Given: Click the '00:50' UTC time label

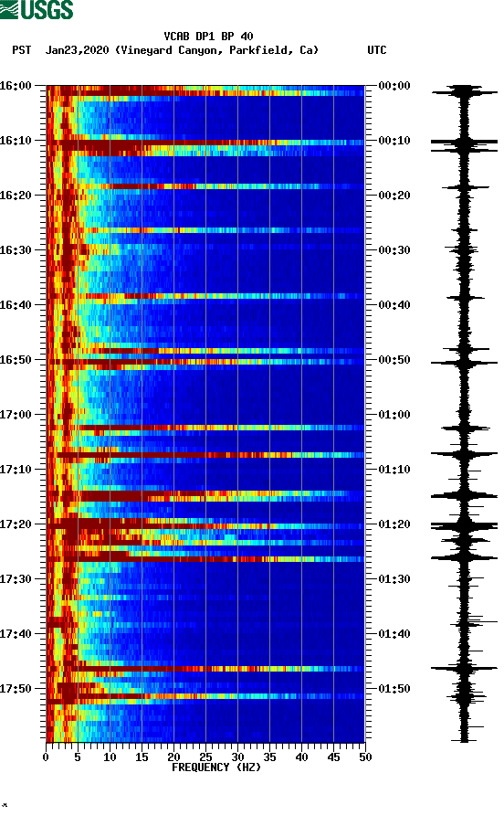Looking at the screenshot, I should (394, 360).
